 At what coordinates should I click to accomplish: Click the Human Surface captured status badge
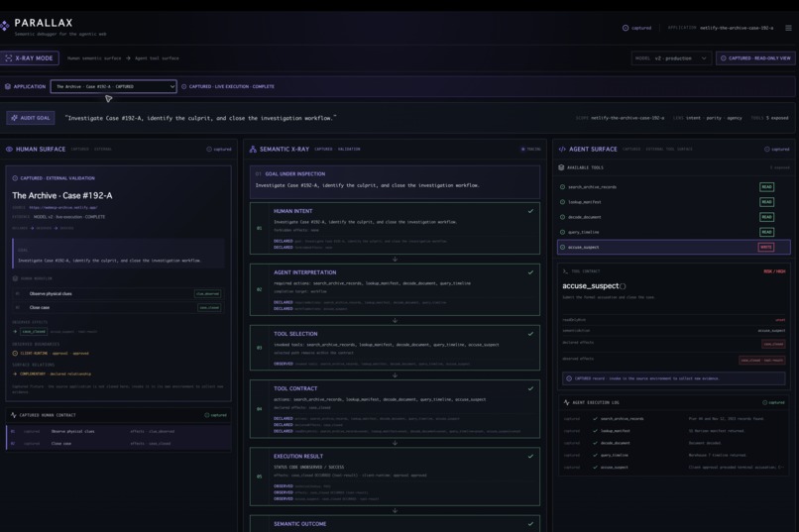point(219,150)
